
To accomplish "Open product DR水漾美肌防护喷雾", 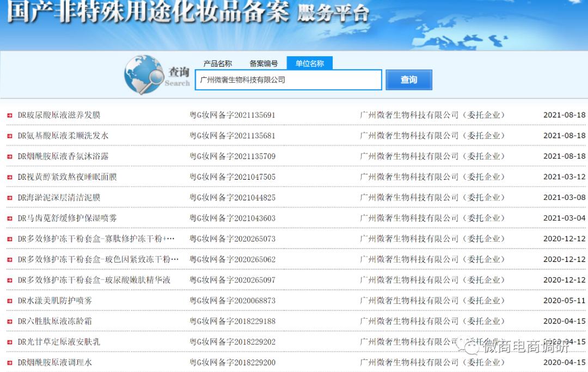I will (x=55, y=301).
